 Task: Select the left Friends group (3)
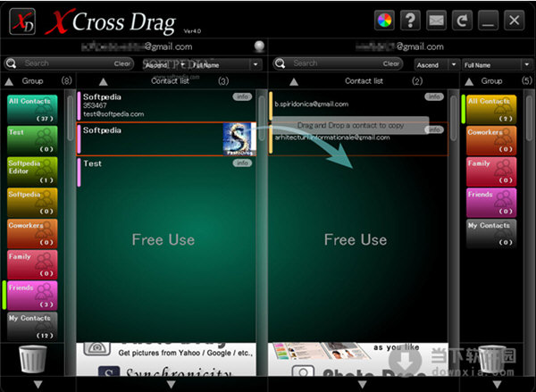[32, 296]
